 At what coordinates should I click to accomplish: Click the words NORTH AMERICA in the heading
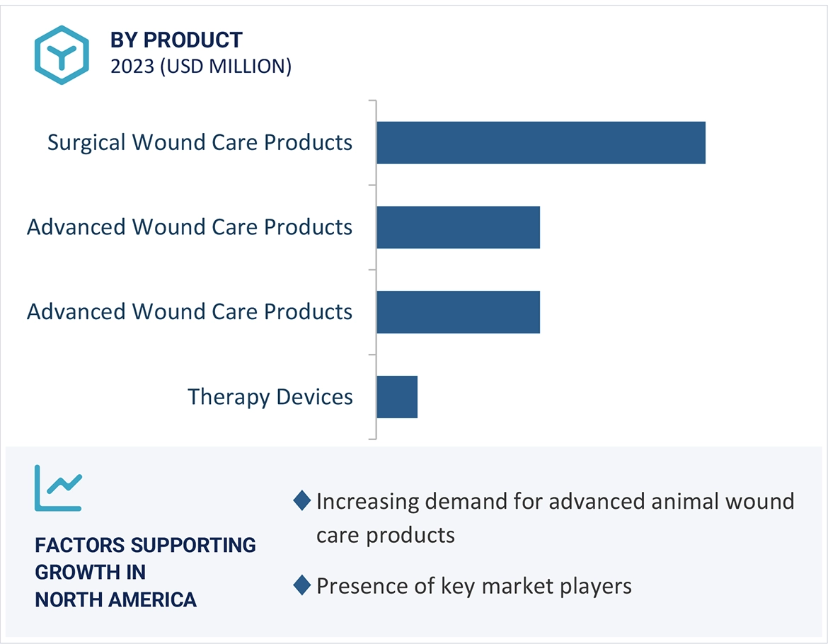pos(116,599)
